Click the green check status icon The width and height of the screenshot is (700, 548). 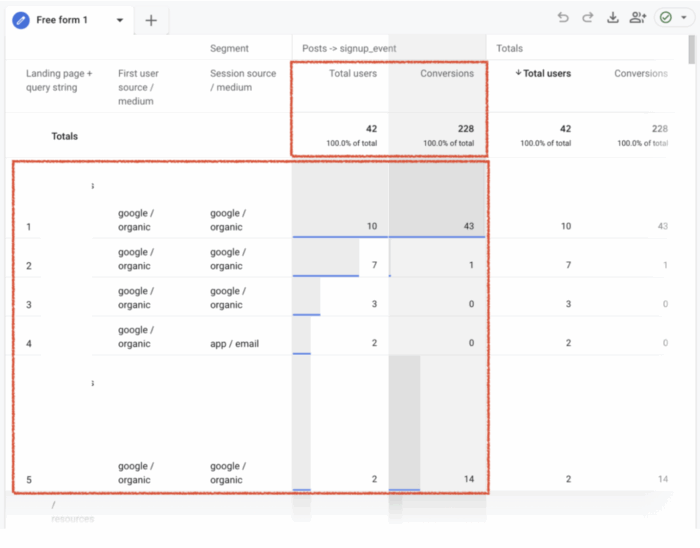[x=666, y=18]
